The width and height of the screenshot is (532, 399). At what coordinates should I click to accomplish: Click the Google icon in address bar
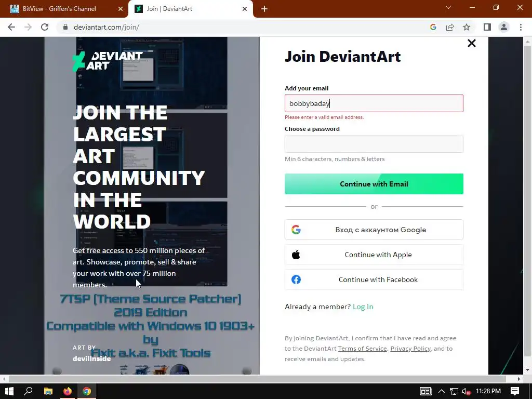(433, 27)
